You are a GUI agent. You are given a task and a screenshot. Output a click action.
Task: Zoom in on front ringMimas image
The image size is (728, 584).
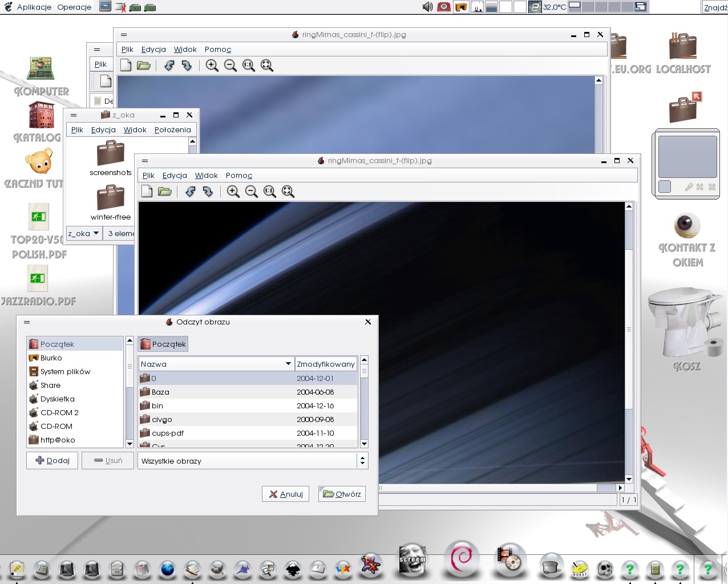tap(233, 192)
